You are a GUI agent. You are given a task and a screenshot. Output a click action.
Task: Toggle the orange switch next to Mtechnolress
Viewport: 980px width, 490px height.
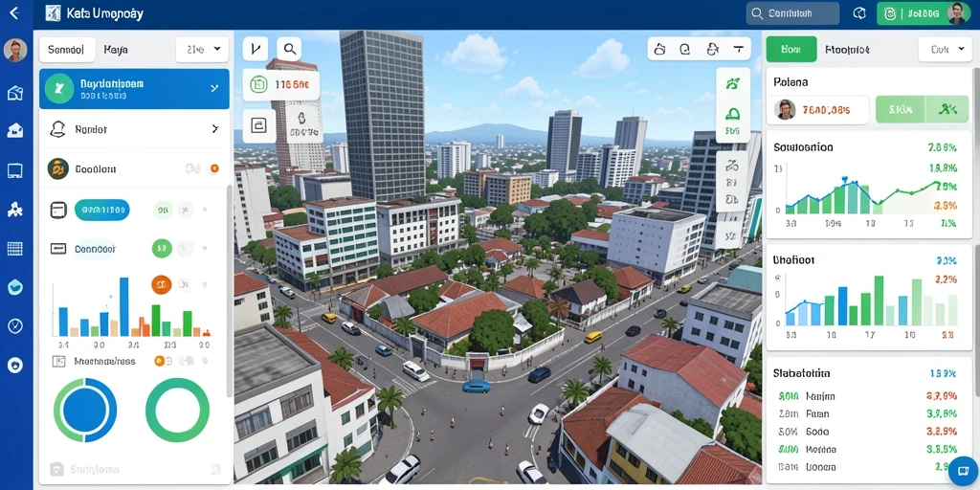pyautogui.click(x=159, y=361)
